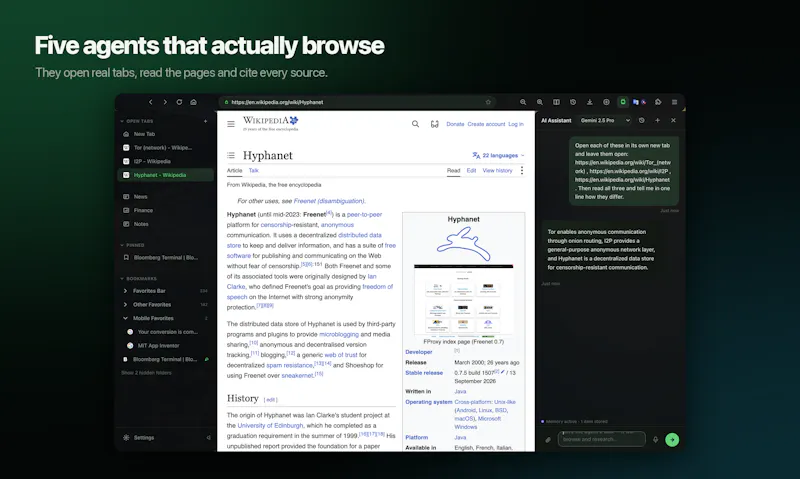Viewport: 800px width, 479px height.
Task: Open the News sidebar item
Action: coord(166,196)
